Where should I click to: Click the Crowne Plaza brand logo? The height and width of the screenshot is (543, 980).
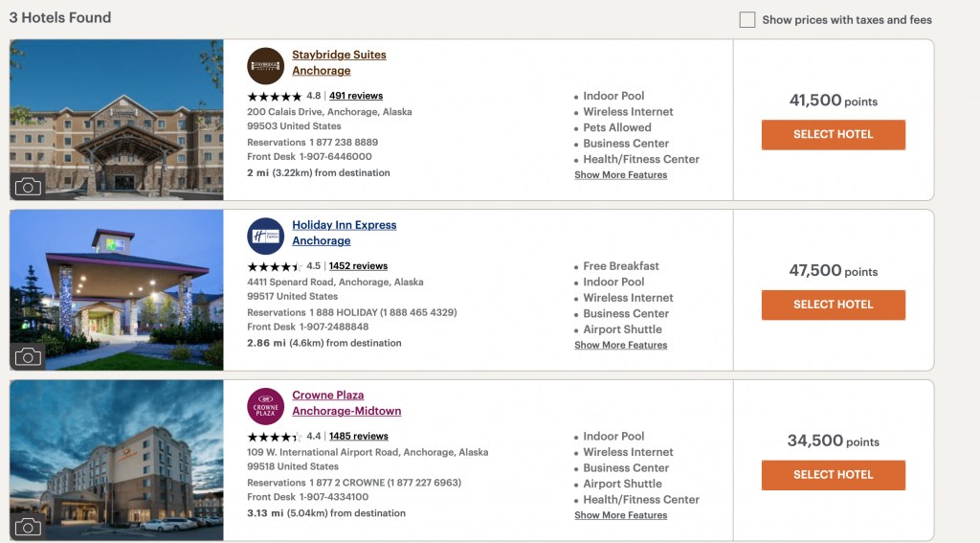tap(266, 406)
